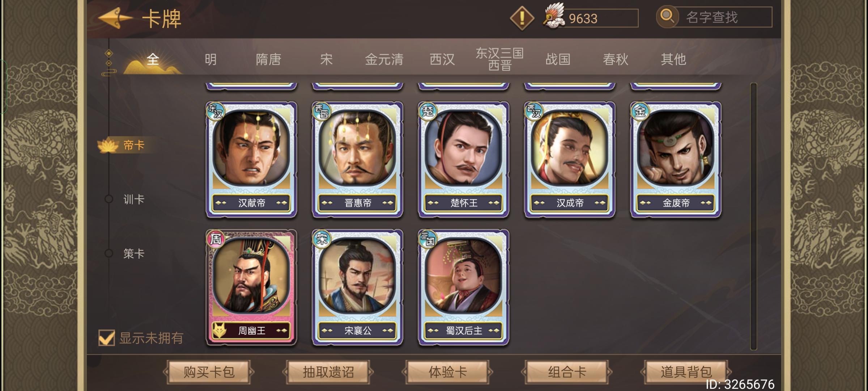The image size is (868, 391).
Task: Select the 策卡 category radio
Action: pos(109,253)
